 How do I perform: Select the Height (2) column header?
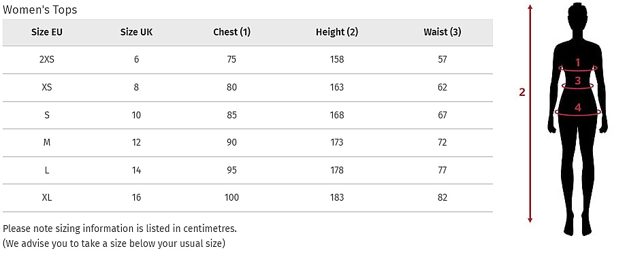(337, 32)
